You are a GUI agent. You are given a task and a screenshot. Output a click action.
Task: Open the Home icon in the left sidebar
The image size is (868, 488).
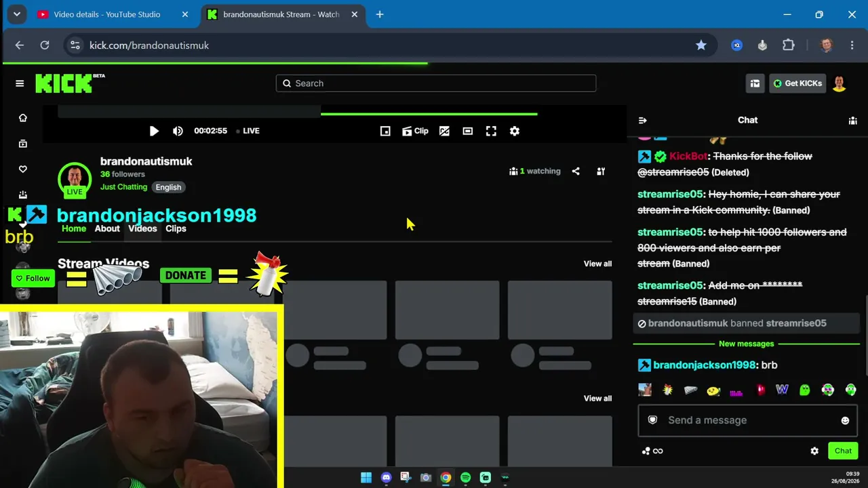pyautogui.click(x=23, y=118)
